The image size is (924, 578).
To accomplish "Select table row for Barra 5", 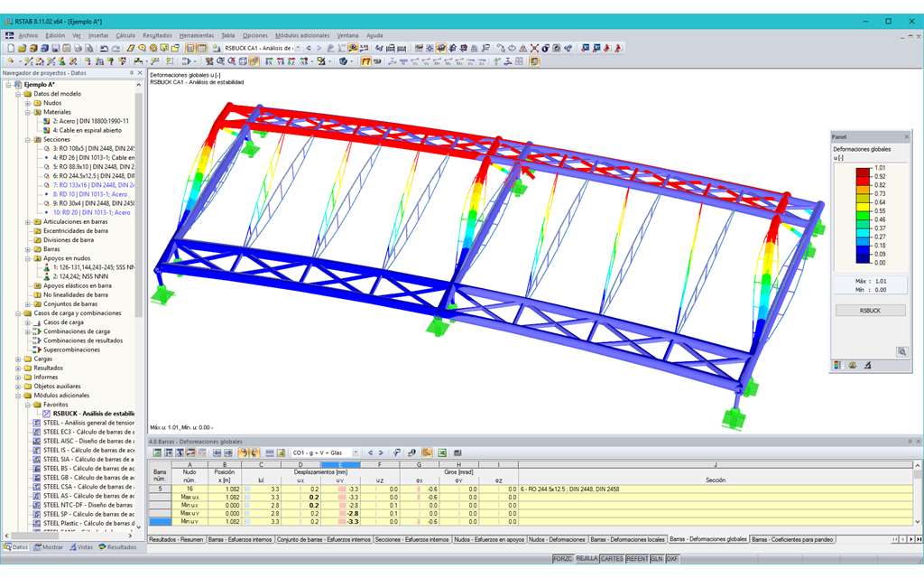I will coord(160,489).
